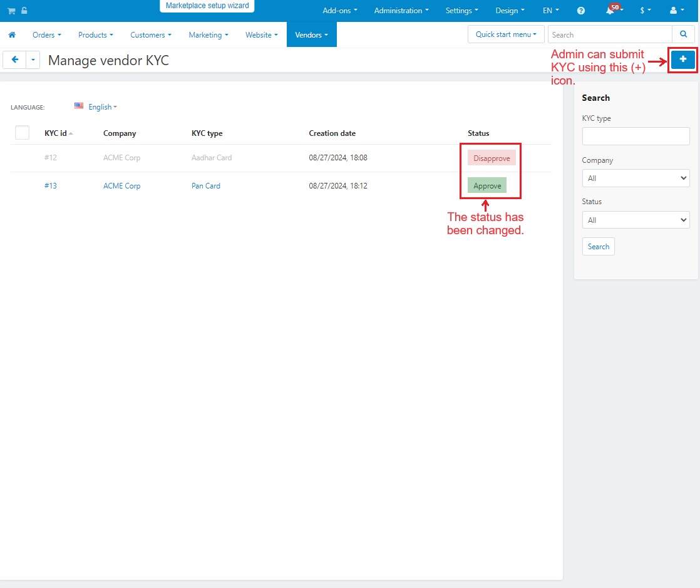Expand the Products menu
The height and width of the screenshot is (588, 700).
(x=96, y=35)
